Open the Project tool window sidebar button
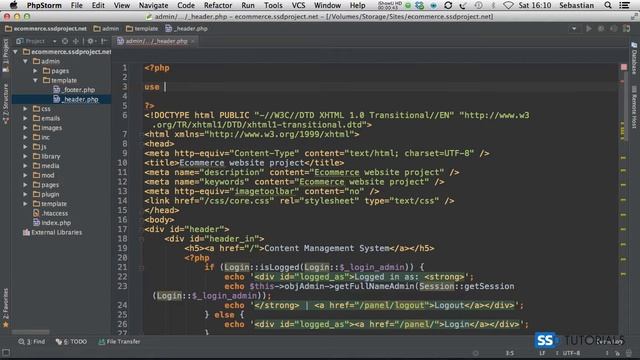 pos(6,55)
